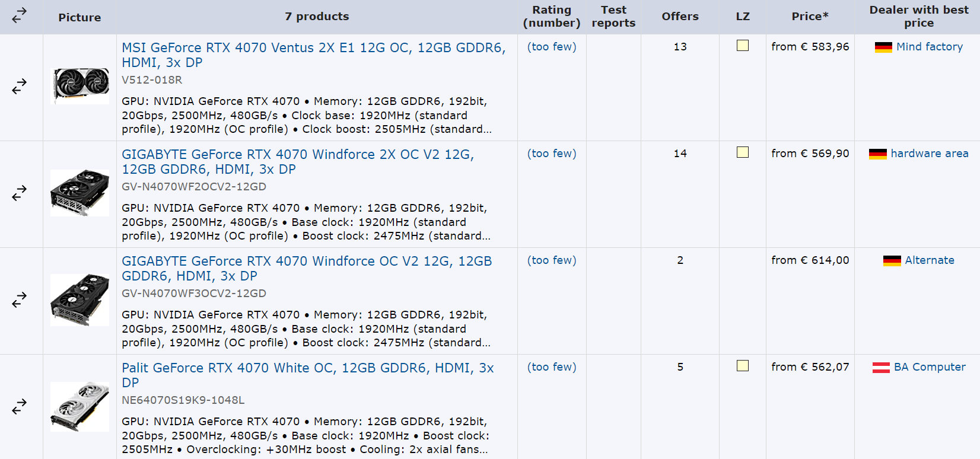
Task: Click the MSI spec text with "Clock boost: 2505MHz"
Action: click(307, 116)
